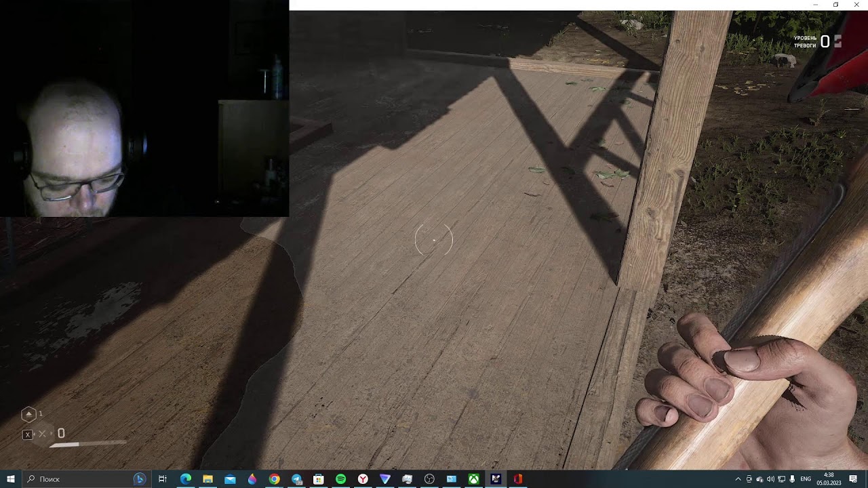
Task: Open OBS Studio from the taskbar
Action: click(x=429, y=479)
